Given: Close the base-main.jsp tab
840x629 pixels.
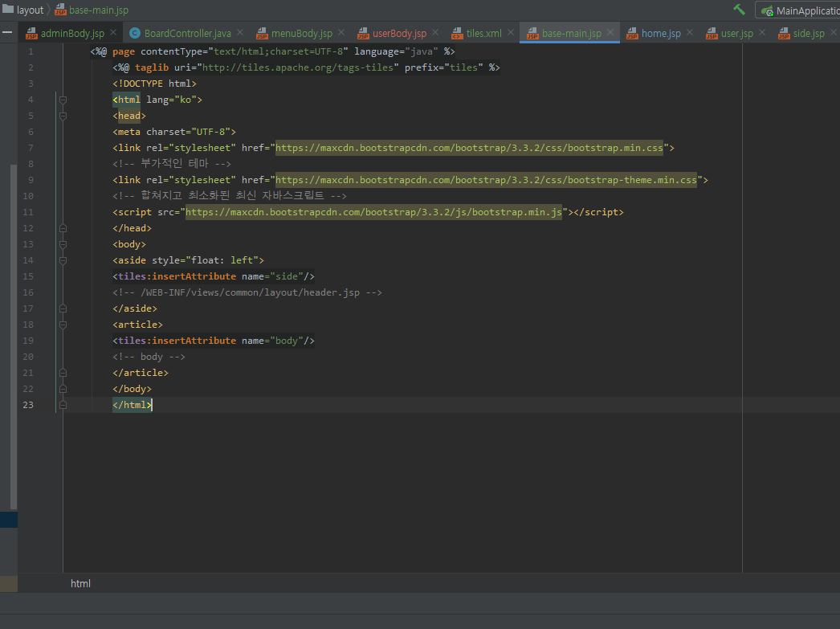Looking at the screenshot, I should pyautogui.click(x=610, y=33).
